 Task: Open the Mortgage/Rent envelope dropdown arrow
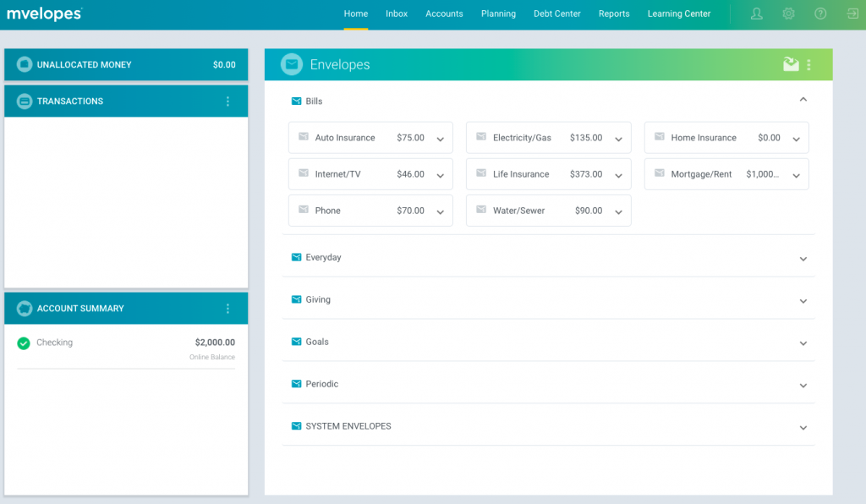[796, 176]
